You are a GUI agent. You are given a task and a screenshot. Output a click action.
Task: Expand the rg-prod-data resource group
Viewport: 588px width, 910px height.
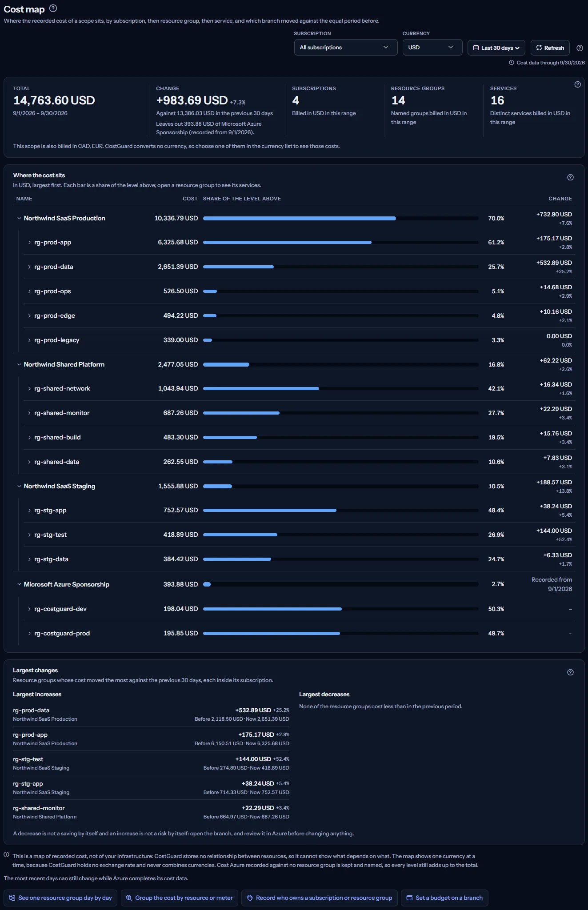coord(29,267)
